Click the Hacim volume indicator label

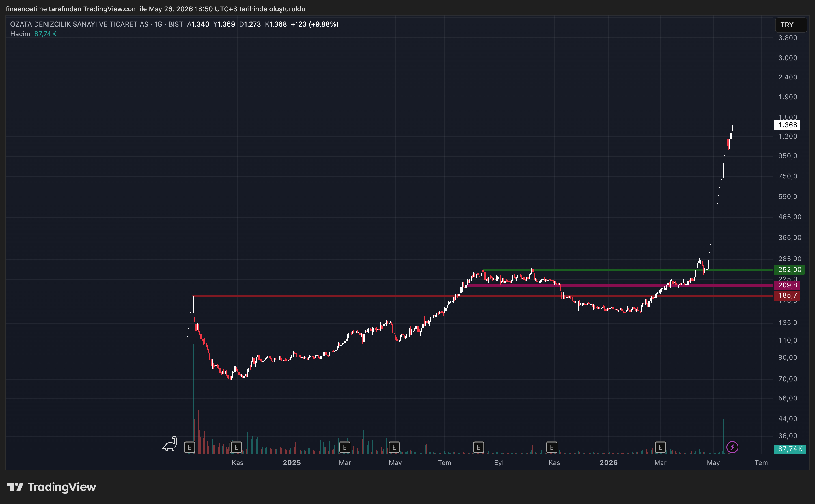coord(20,34)
